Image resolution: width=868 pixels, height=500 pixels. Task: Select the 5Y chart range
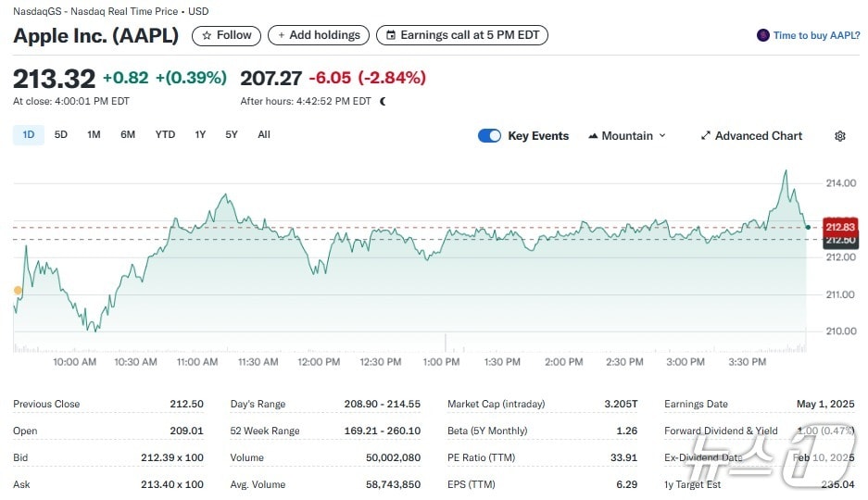coord(232,135)
